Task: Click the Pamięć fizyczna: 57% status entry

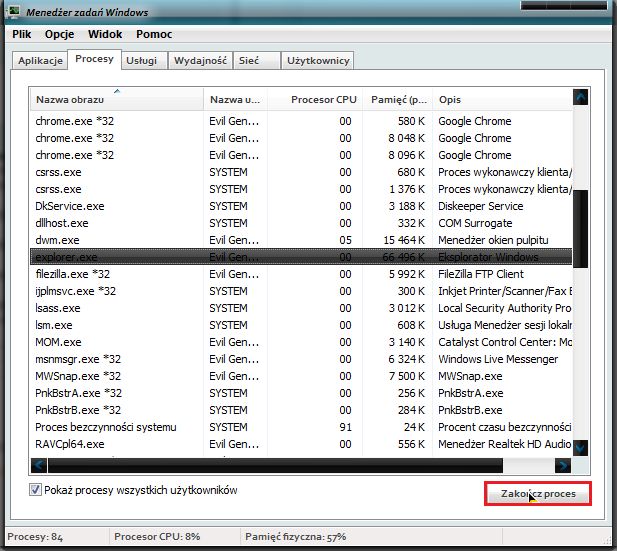Action: coord(295,537)
